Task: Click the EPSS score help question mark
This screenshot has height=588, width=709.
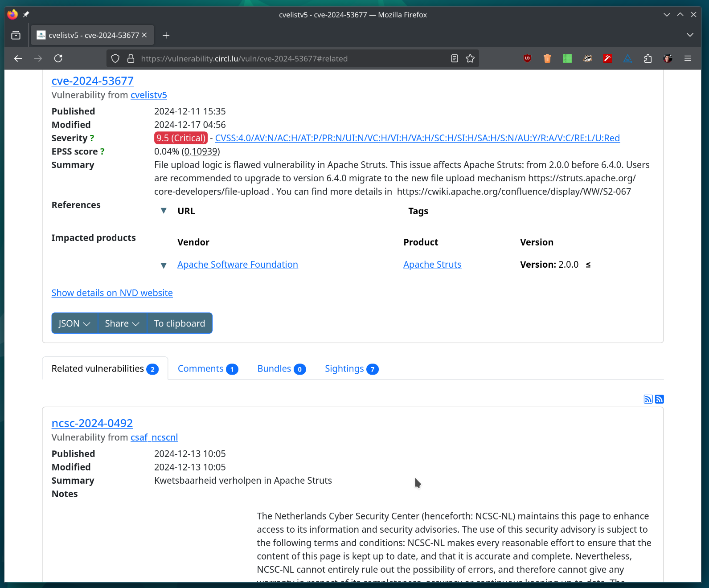Action: [x=102, y=152]
